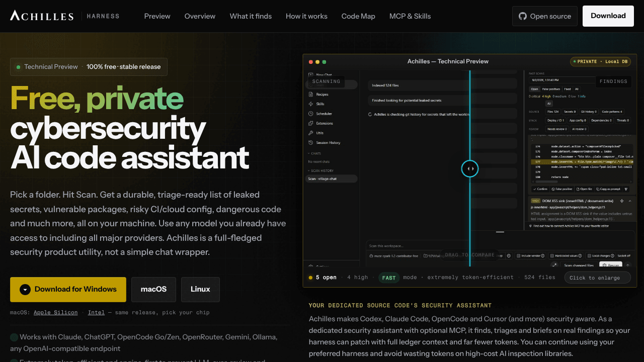Open the Intel download link
Image resolution: width=644 pixels, height=362 pixels.
96,313
